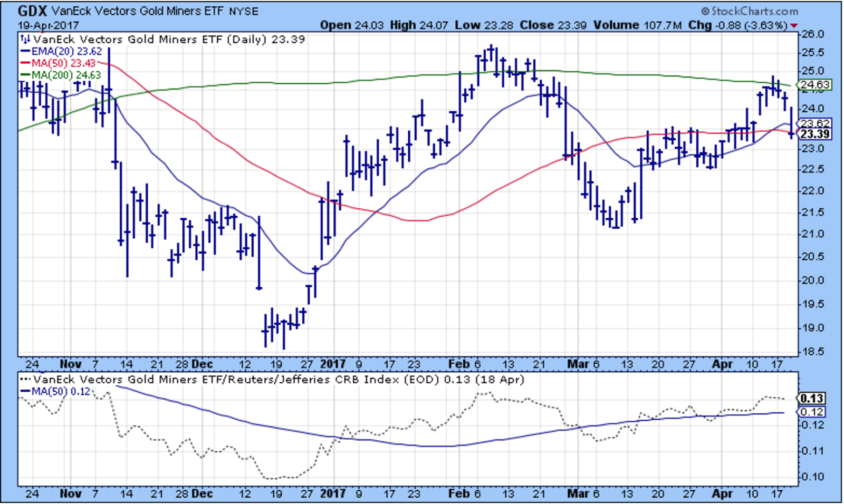
Task: Click the green line key beside MA(200)
Action: click(x=25, y=75)
